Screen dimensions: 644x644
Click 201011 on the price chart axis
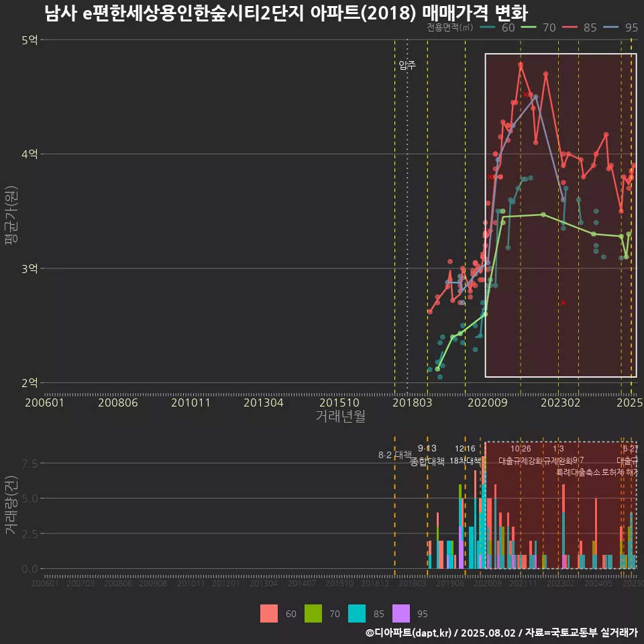(x=191, y=402)
